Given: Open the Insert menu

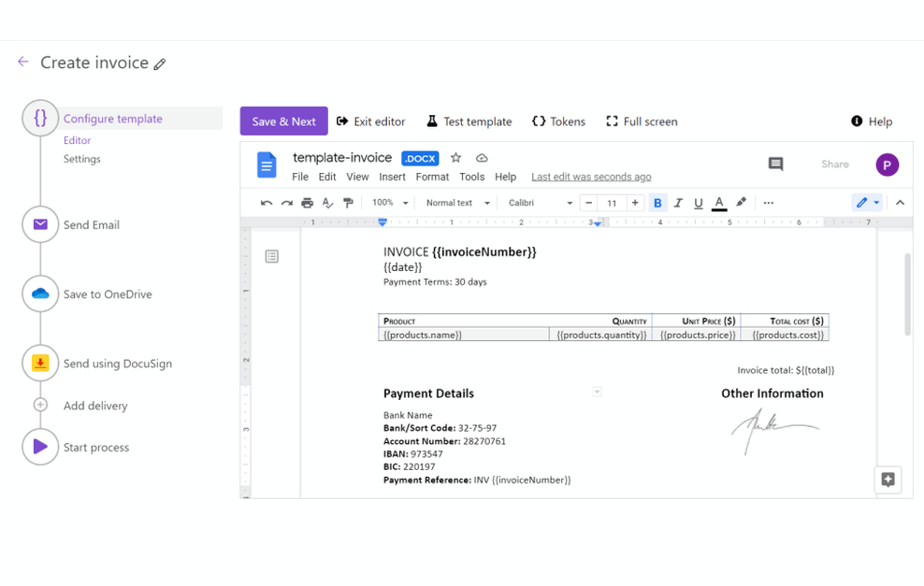Looking at the screenshot, I should point(392,177).
